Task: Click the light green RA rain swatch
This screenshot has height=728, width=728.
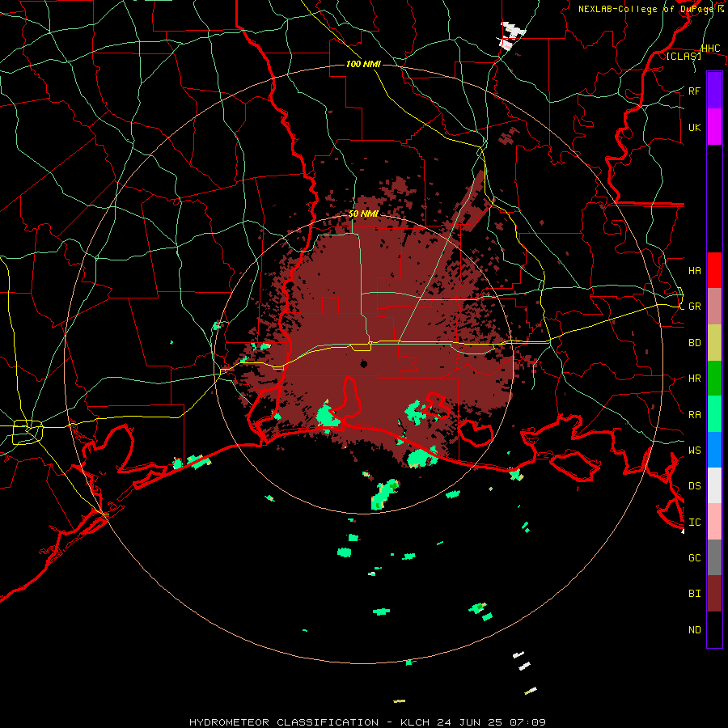Action: point(714,414)
